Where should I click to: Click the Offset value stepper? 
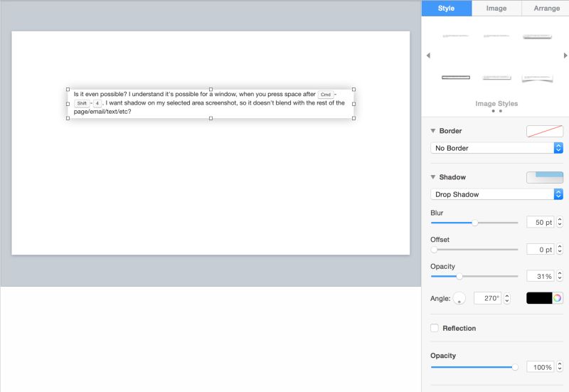tap(560, 249)
